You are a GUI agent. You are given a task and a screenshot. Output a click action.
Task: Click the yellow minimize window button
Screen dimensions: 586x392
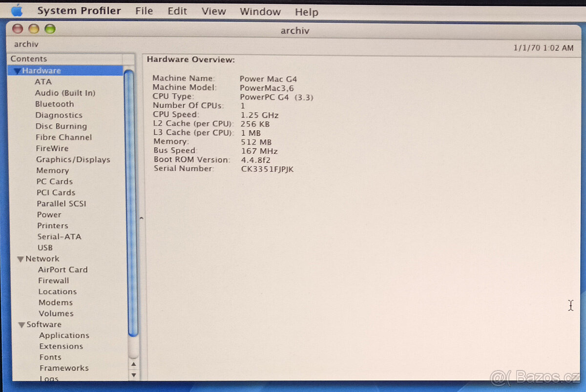[34, 29]
